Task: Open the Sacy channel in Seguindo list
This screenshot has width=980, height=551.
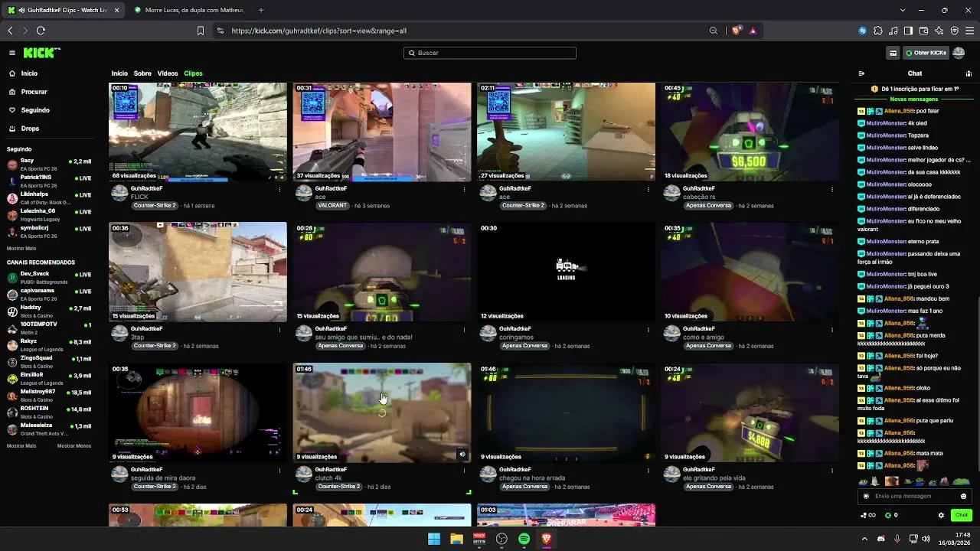Action: point(49,165)
